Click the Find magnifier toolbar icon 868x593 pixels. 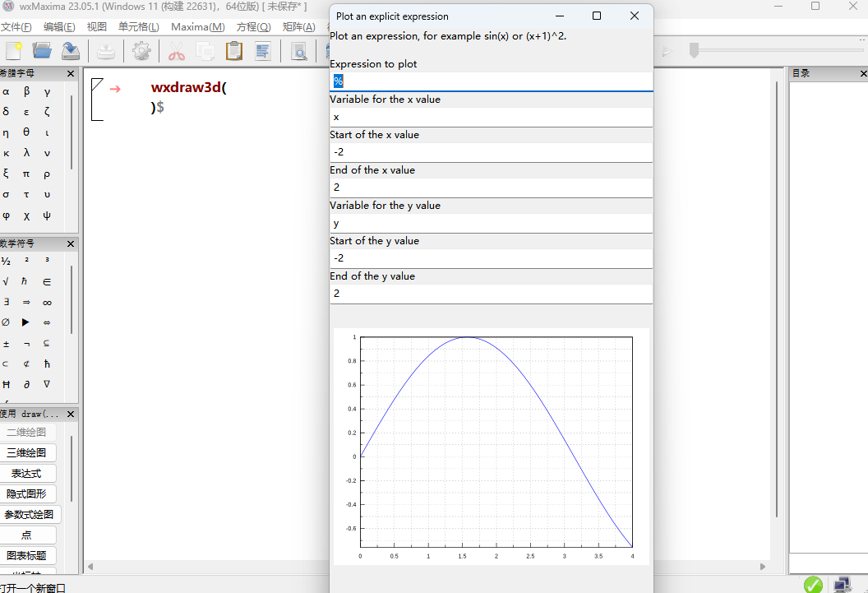pyautogui.click(x=299, y=51)
